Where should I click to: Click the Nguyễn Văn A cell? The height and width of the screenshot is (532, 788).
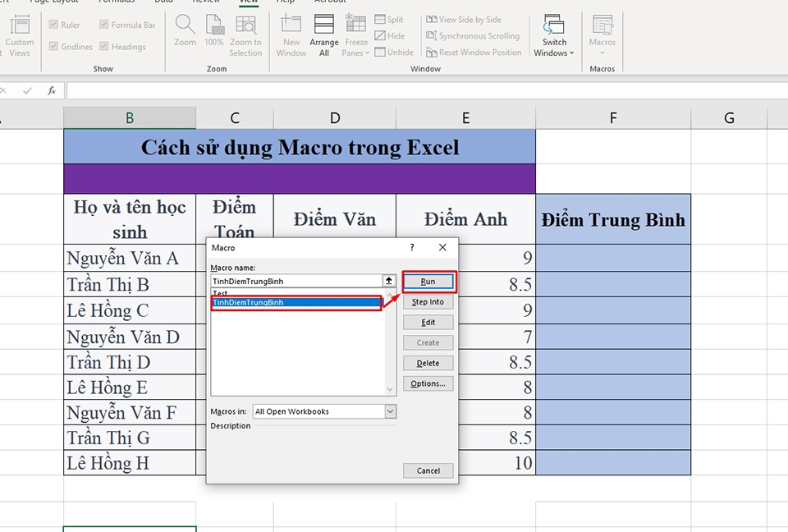130,258
